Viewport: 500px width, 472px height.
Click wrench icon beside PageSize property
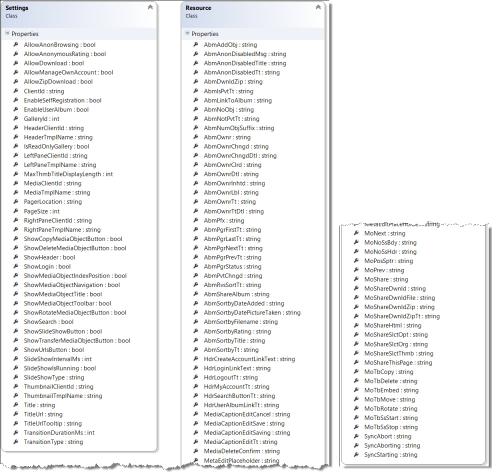tap(16, 211)
